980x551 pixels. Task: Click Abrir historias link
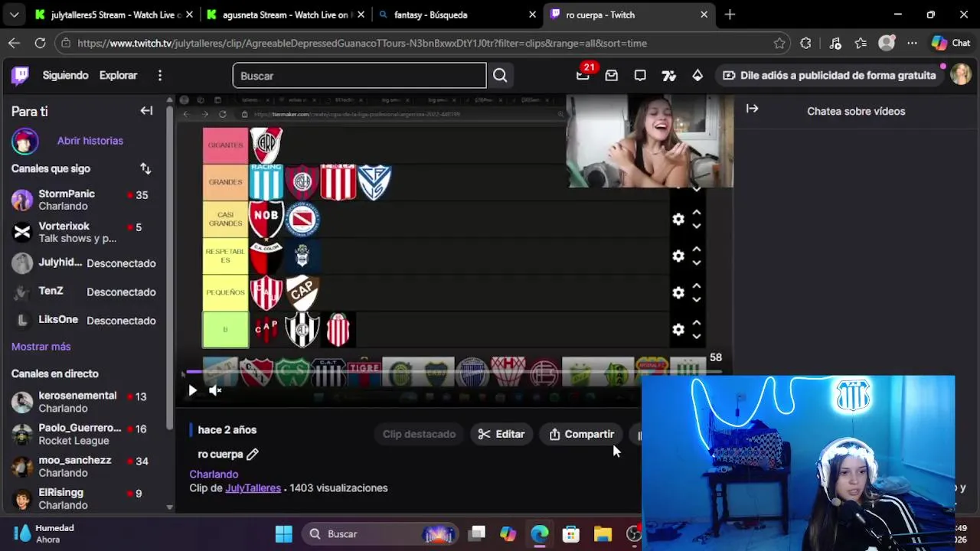pos(90,141)
